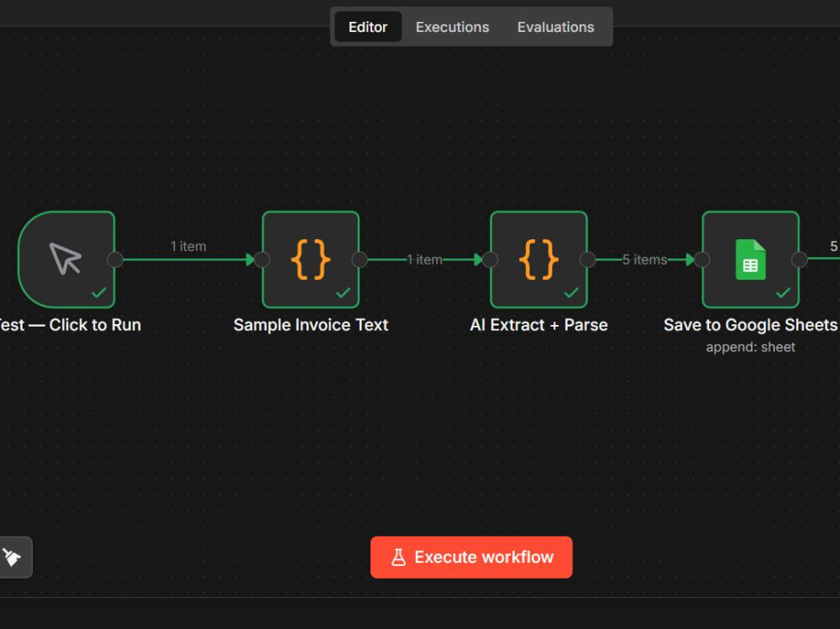Switch to the Executions tab
The width and height of the screenshot is (840, 629).
point(452,27)
